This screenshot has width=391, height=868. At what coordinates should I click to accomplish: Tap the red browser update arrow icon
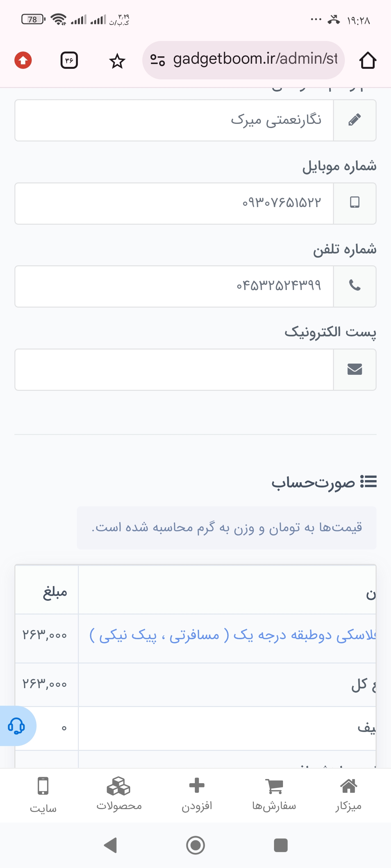pos(23,61)
